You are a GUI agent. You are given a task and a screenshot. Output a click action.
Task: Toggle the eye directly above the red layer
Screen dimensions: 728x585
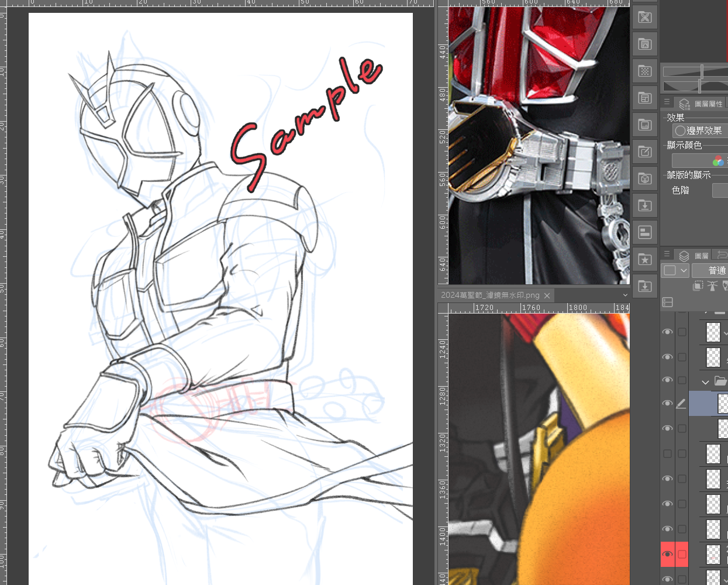(x=667, y=529)
